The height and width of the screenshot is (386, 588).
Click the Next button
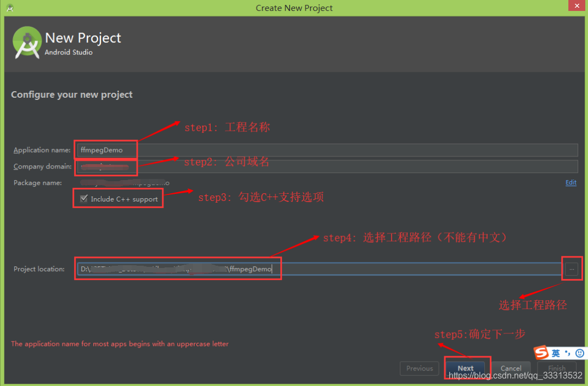465,368
